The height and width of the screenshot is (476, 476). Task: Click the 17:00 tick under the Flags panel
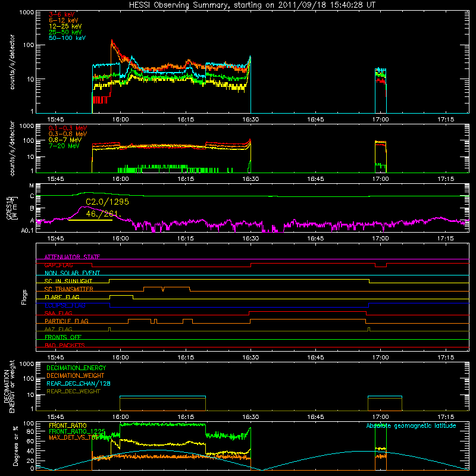(x=380, y=358)
